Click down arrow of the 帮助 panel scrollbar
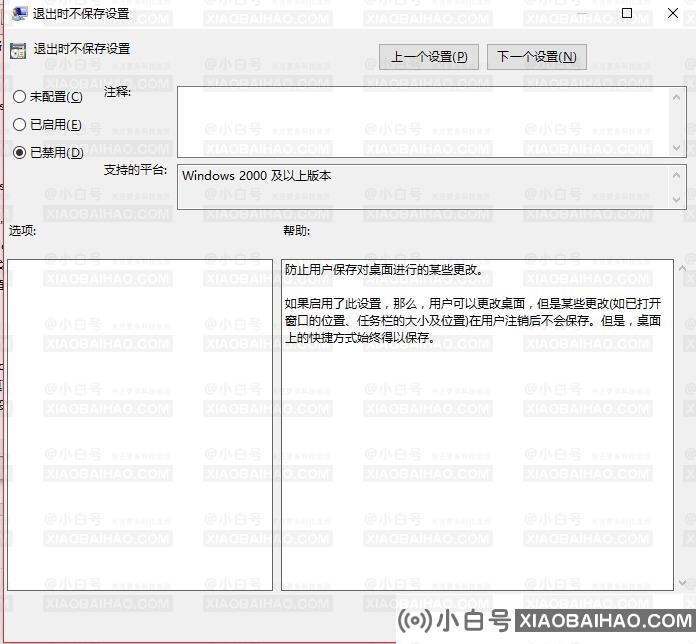Screen dimensions: 696x644 tap(682, 582)
